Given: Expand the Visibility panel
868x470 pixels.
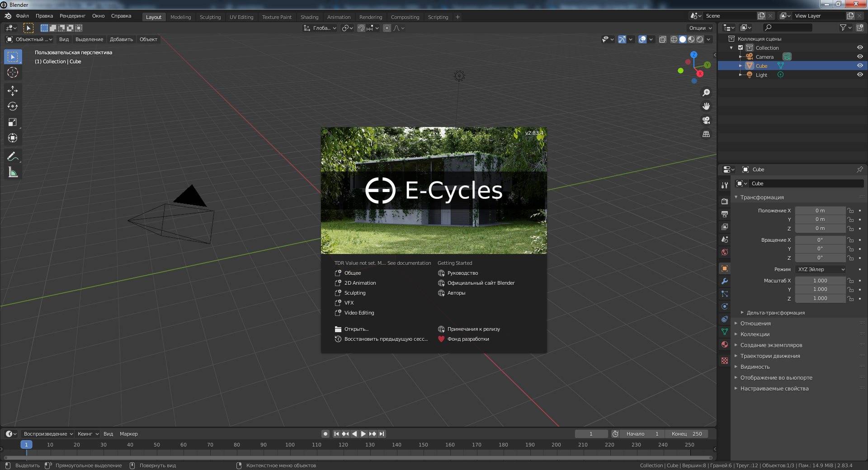Looking at the screenshot, I should 755,367.
